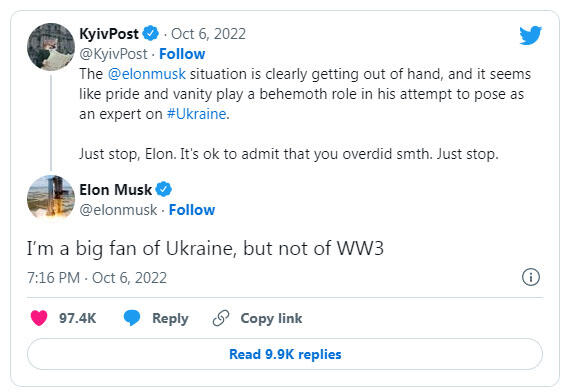Image resolution: width=586 pixels, height=392 pixels.
Task: Open the @elonmusk mention in KyivPost's tweet
Action: pyautogui.click(x=146, y=74)
